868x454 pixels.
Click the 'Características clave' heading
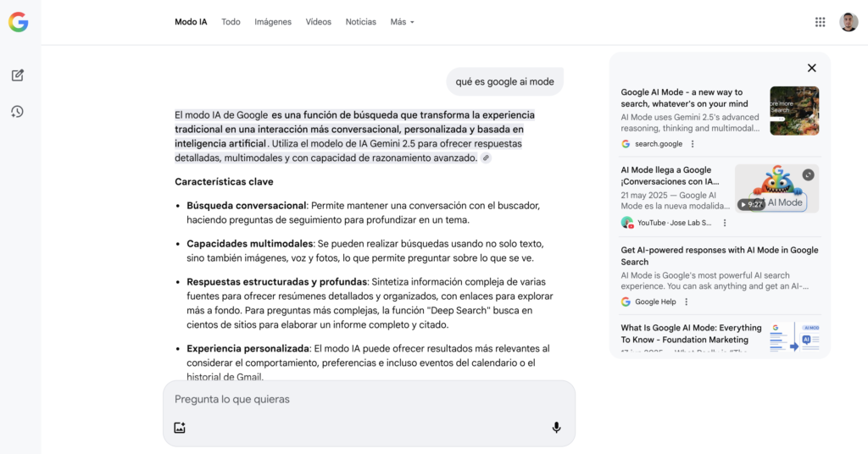224,182
